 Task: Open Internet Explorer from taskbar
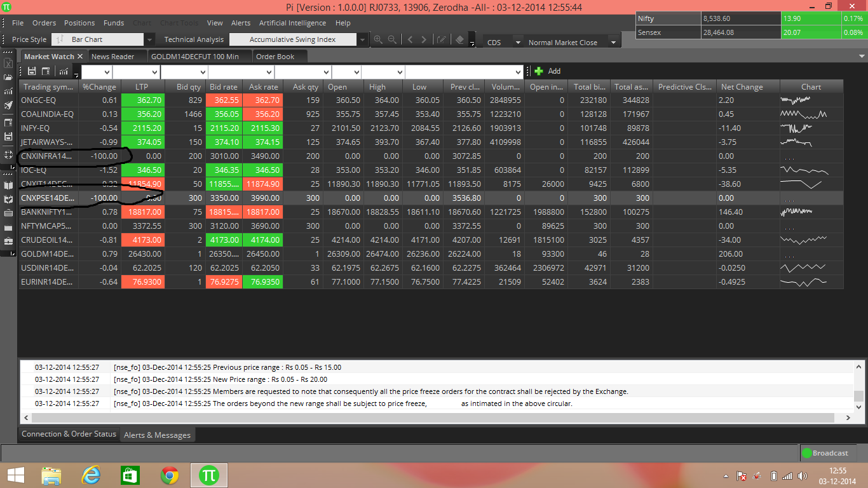pyautogui.click(x=91, y=475)
